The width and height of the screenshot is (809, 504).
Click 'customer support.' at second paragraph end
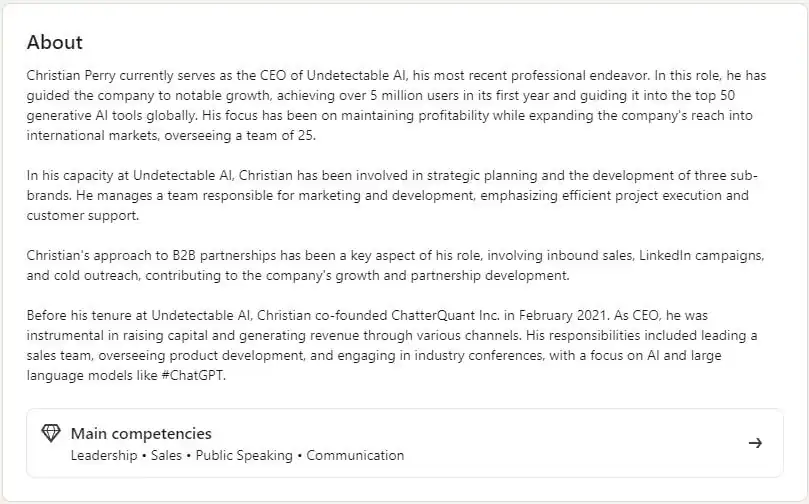click(83, 215)
